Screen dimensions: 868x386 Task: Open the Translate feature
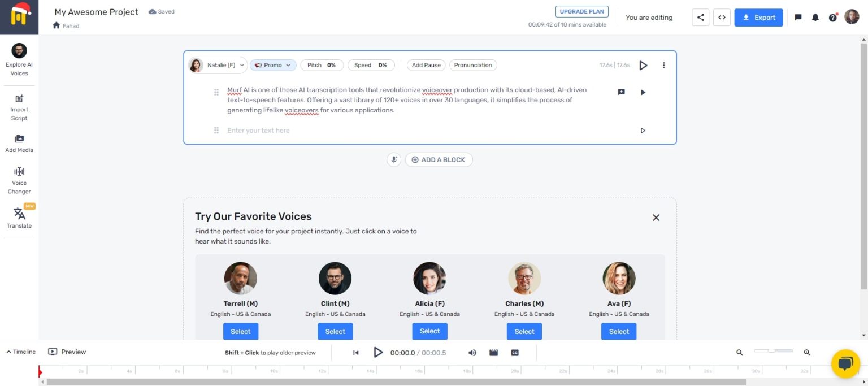coord(19,218)
